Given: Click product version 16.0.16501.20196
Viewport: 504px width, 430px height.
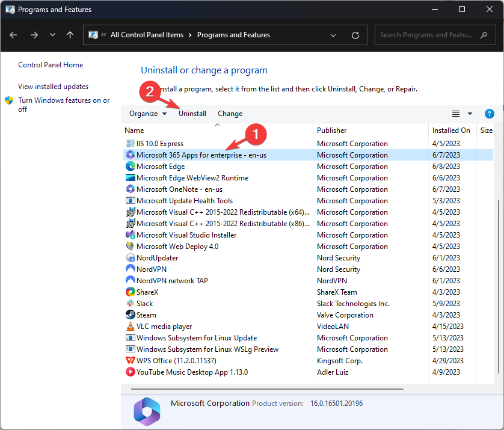Looking at the screenshot, I should tap(337, 404).
